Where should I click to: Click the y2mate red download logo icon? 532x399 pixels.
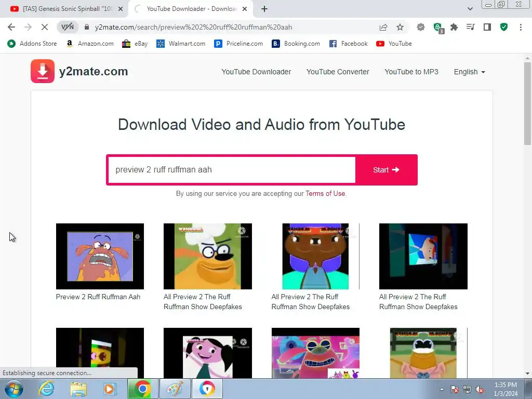pyautogui.click(x=43, y=71)
